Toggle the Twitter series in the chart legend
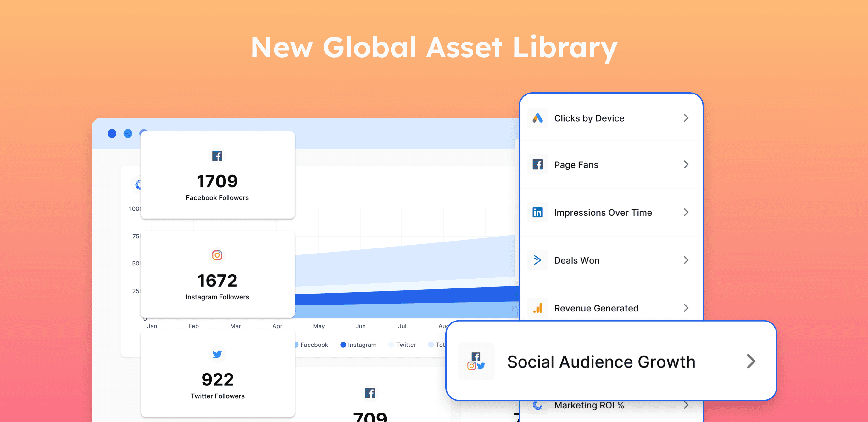This screenshot has height=422, width=868. coord(402,345)
